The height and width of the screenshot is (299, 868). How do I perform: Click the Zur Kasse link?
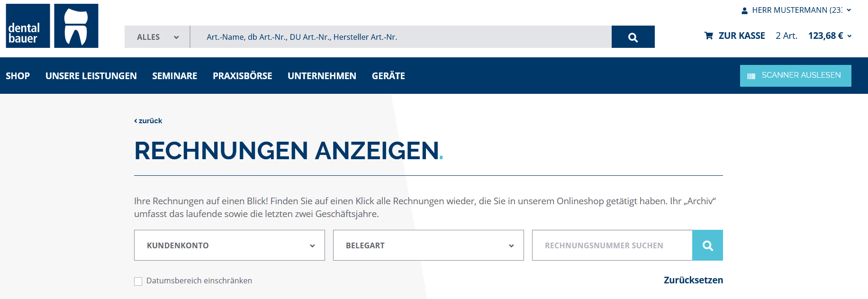(x=741, y=36)
